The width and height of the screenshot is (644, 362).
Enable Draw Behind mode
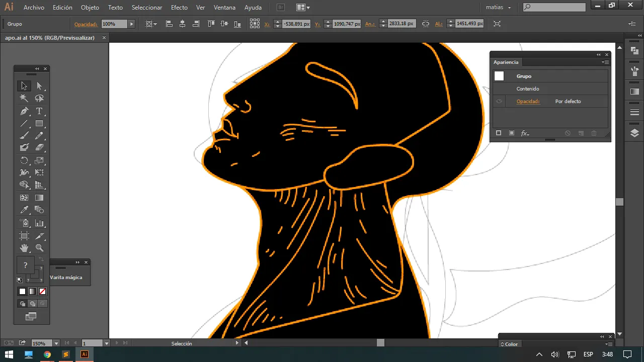[x=32, y=304]
